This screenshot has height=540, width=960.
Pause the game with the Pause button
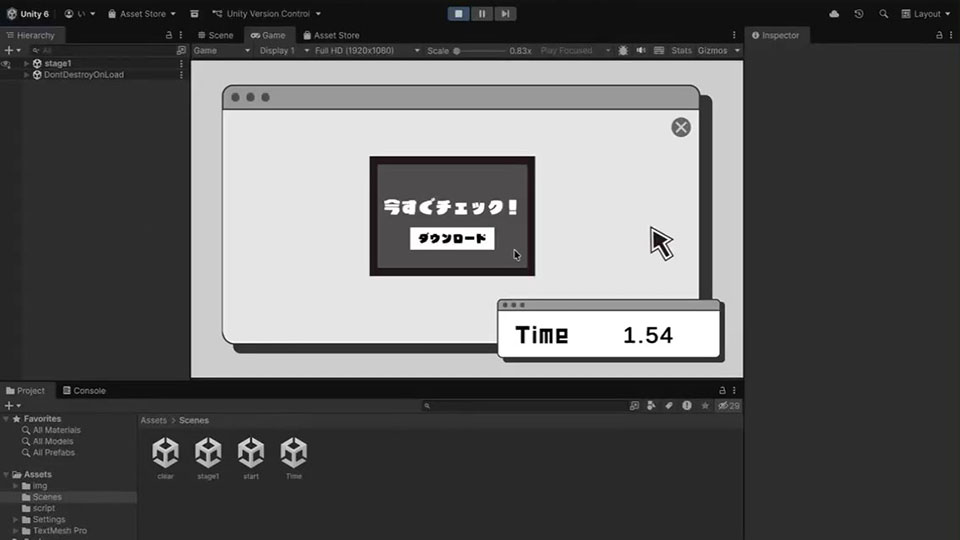[482, 14]
